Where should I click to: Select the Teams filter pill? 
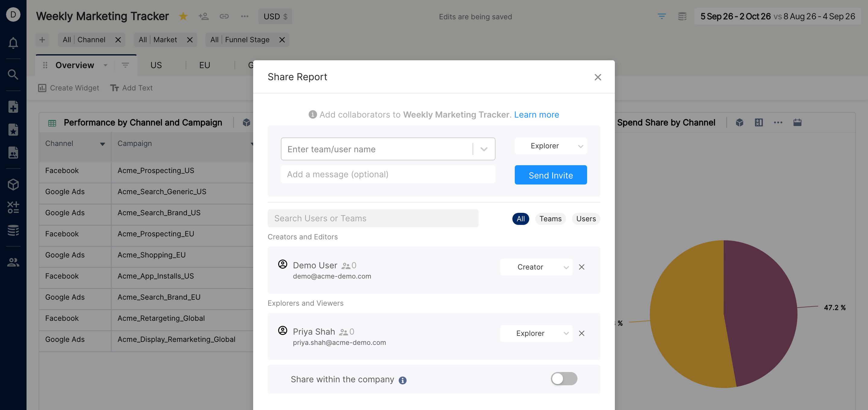coord(550,219)
